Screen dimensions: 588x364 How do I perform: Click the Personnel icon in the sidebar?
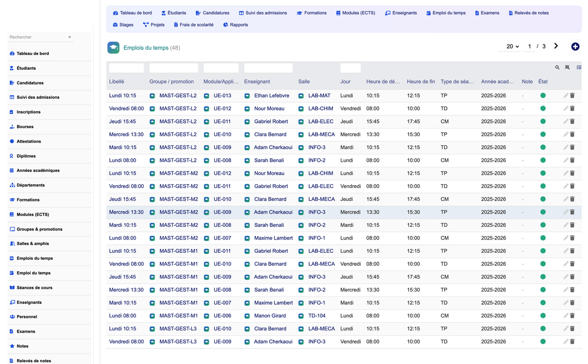tap(12, 316)
